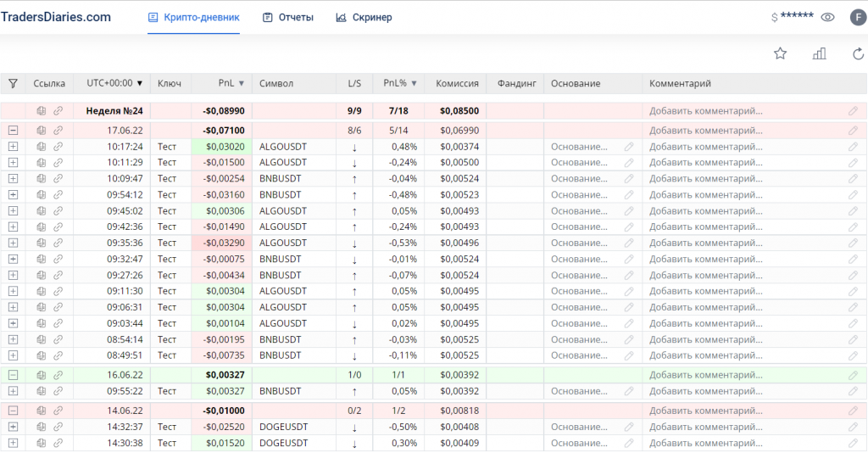The width and height of the screenshot is (868, 453).
Task: Select PnL value -$0,03290
Action: pos(224,243)
